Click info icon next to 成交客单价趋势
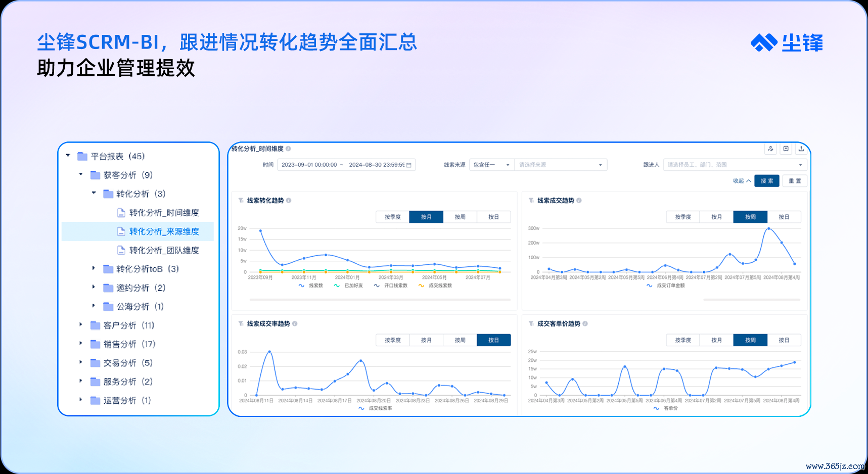Screen dimensions: 868x474 pos(585,324)
